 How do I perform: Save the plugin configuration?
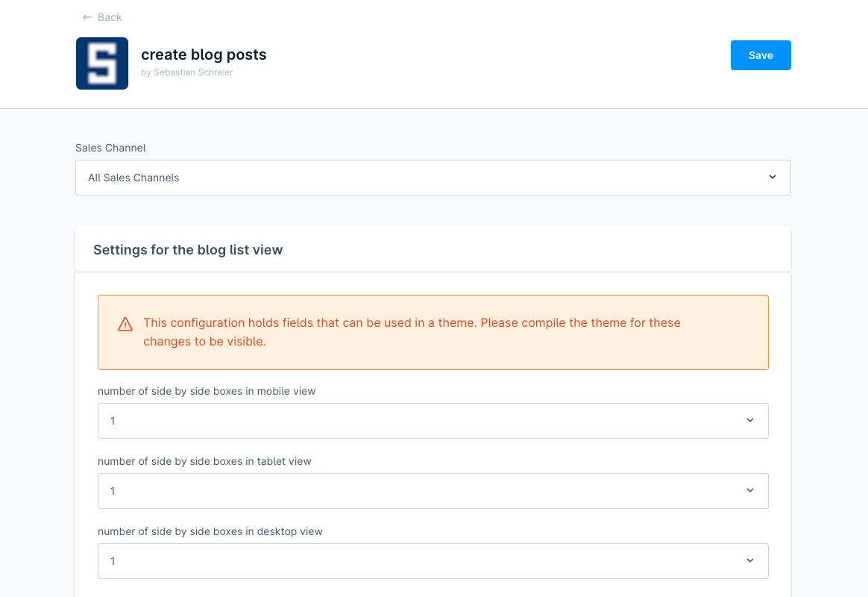click(x=761, y=55)
